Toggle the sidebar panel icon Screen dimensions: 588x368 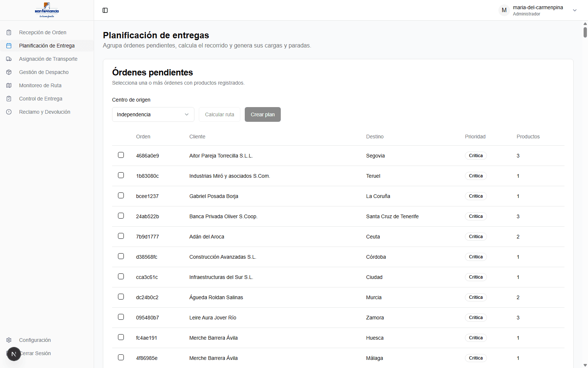pyautogui.click(x=105, y=10)
